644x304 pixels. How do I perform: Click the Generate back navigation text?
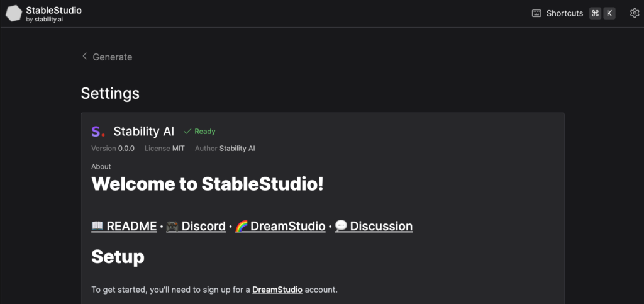113,57
